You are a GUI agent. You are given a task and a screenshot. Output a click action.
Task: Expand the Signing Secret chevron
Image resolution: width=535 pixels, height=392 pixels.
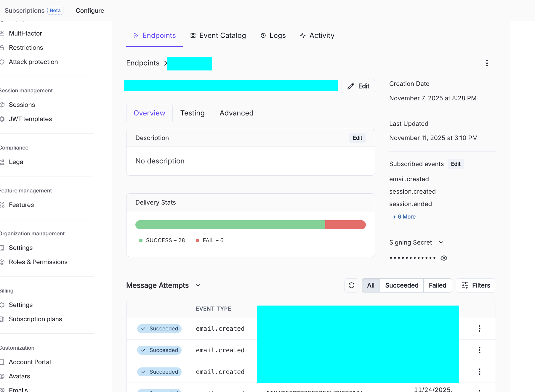441,242
